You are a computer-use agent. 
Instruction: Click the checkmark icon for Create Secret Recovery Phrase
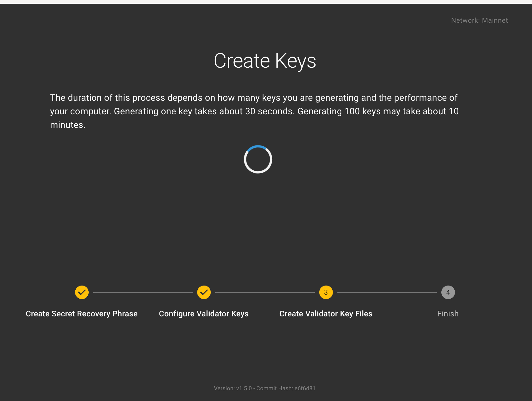82,292
